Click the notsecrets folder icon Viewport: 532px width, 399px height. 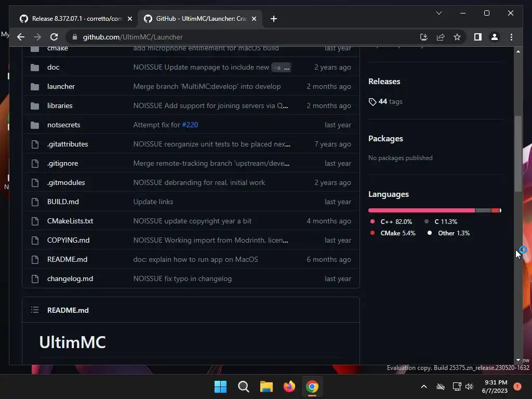35,125
